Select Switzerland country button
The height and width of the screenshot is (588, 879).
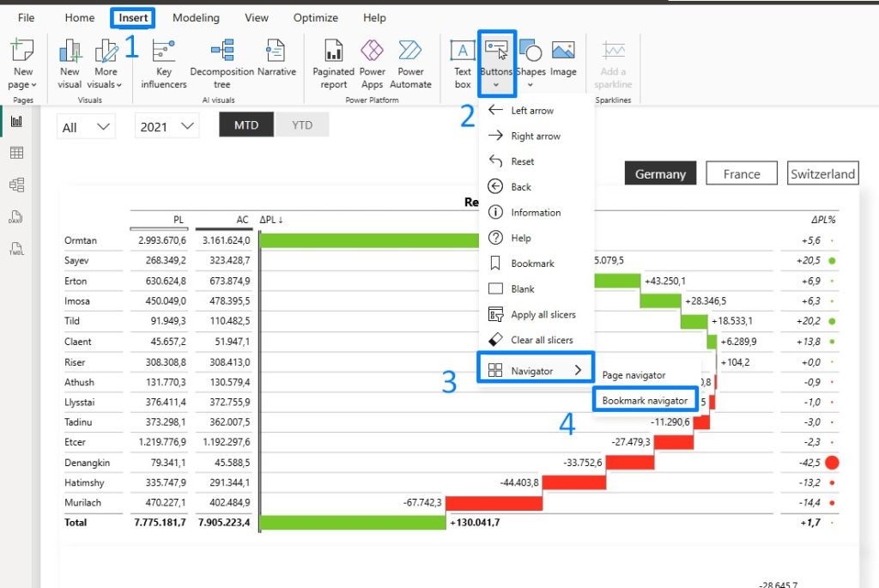coord(822,173)
